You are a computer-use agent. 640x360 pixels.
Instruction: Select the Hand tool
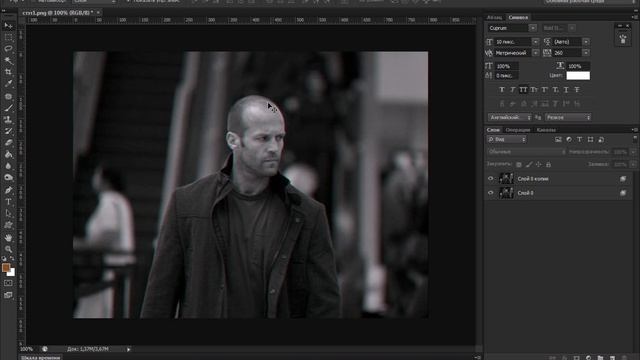pos(8,238)
